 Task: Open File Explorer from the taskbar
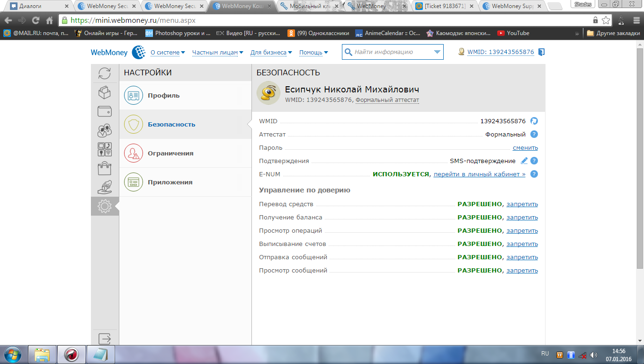point(42,355)
